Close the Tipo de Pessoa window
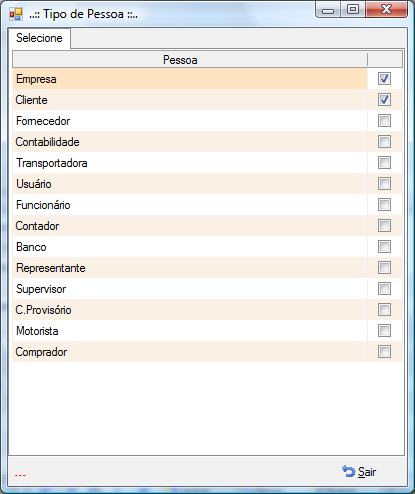This screenshot has width=415, height=494. [x=386, y=9]
